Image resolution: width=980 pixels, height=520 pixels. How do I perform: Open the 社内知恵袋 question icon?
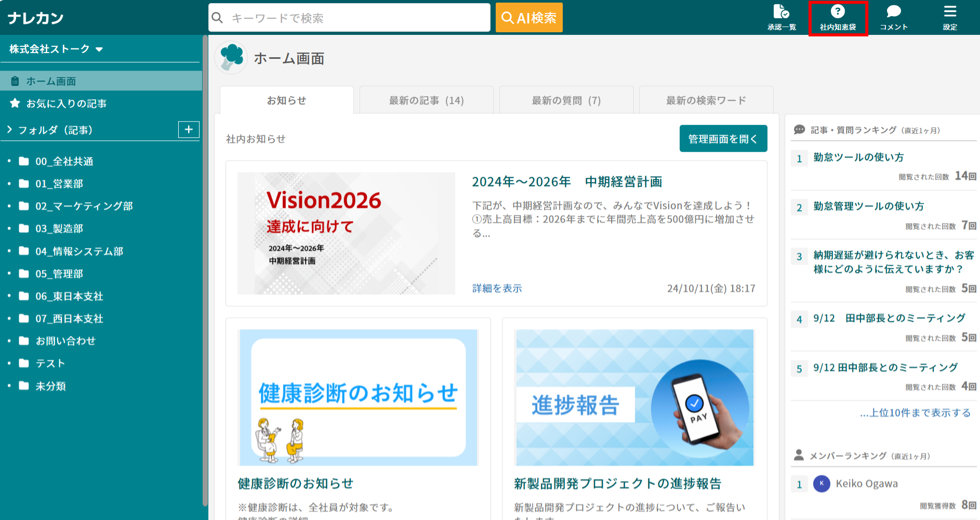click(x=838, y=16)
